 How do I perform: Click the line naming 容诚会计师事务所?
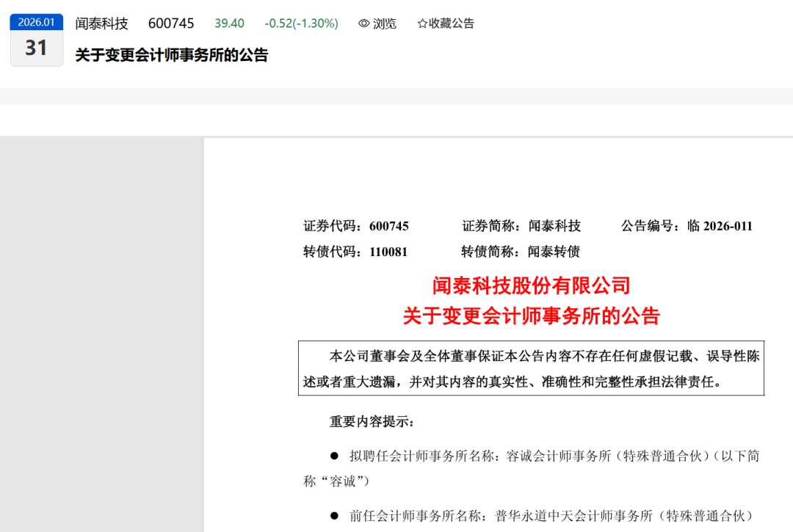coord(545,456)
